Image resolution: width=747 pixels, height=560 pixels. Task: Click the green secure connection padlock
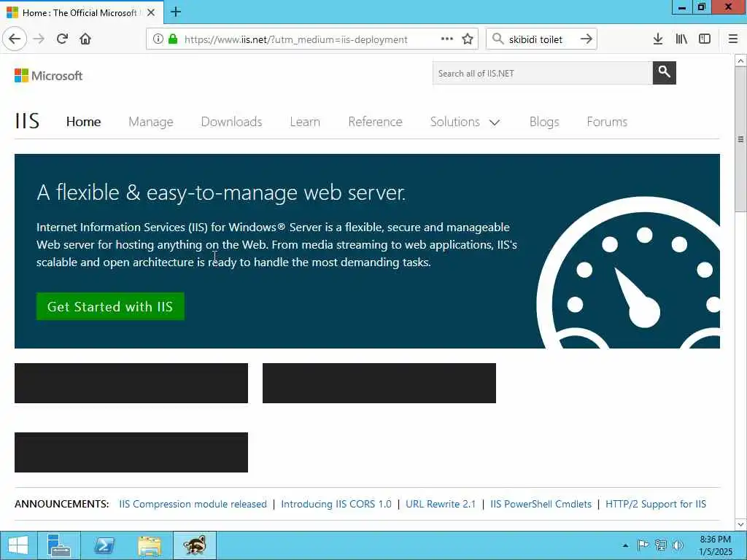point(173,39)
